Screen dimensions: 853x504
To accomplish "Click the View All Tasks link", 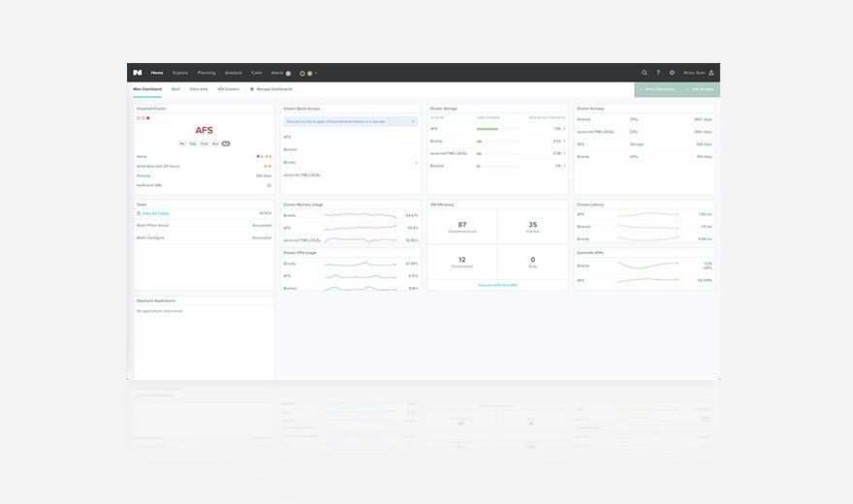I will (156, 213).
